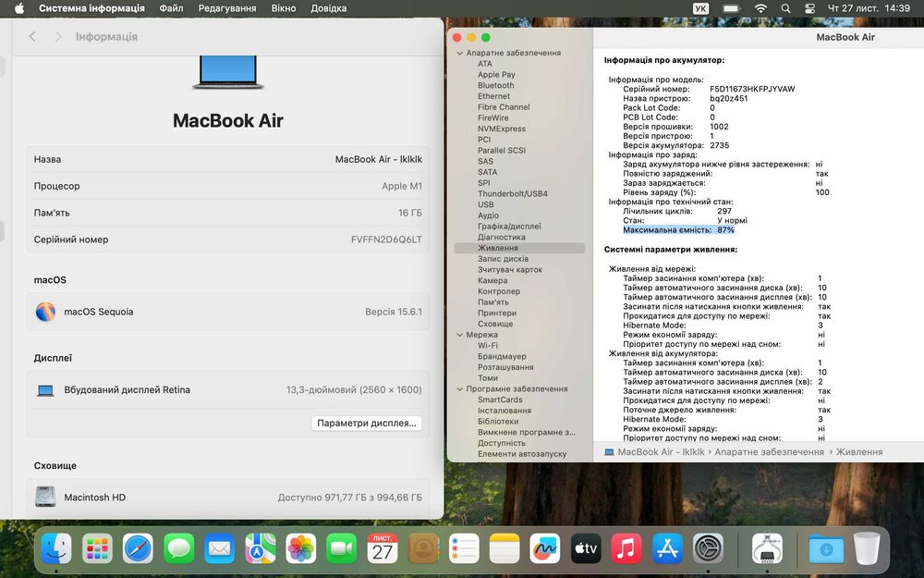Viewport: 924px width, 578px height.
Task: Open Downloads folder in the Dock
Action: coord(825,548)
